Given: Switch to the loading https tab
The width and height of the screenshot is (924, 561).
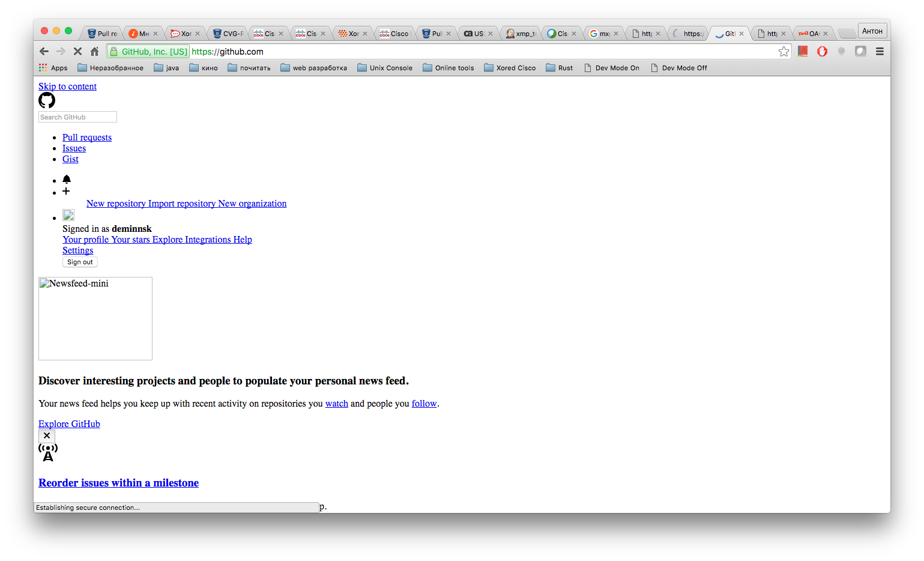Looking at the screenshot, I should (687, 34).
